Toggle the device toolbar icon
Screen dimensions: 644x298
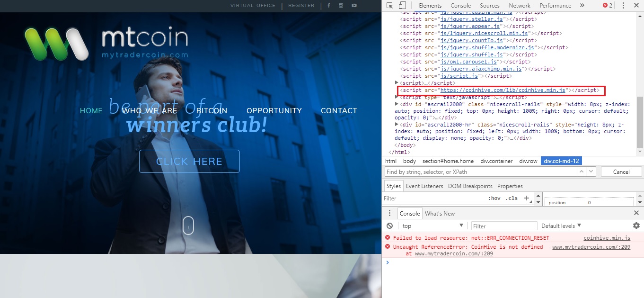[402, 6]
